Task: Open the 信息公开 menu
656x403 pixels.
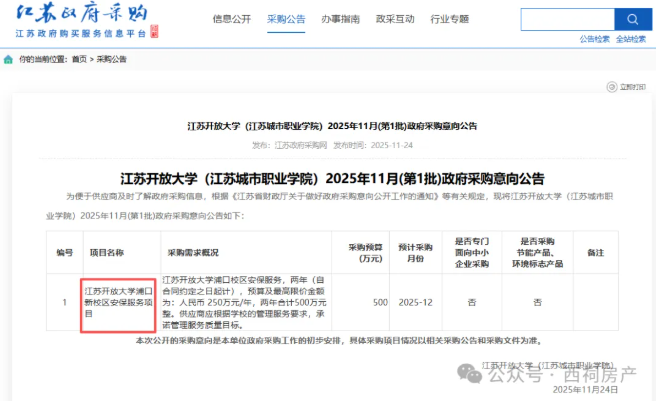Action: [x=231, y=19]
